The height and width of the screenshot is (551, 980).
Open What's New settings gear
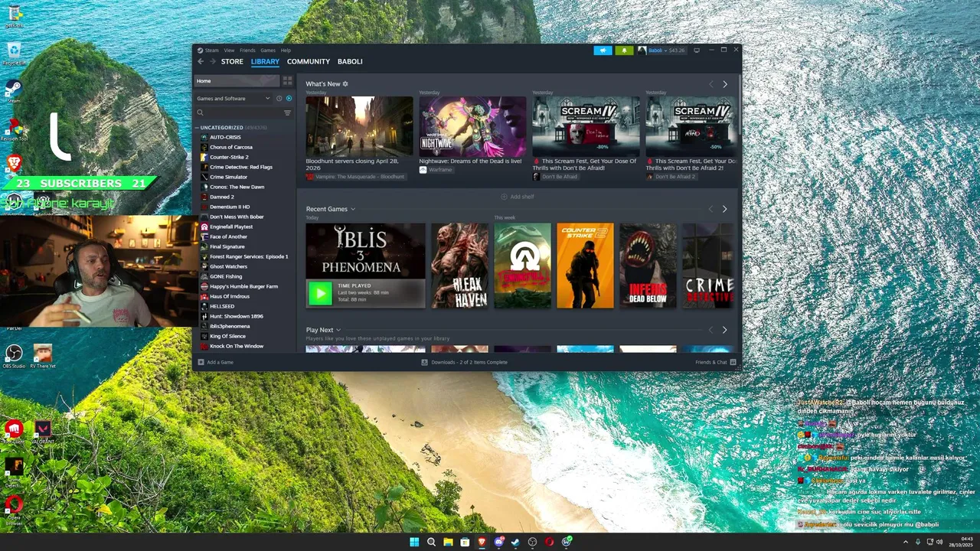point(345,83)
